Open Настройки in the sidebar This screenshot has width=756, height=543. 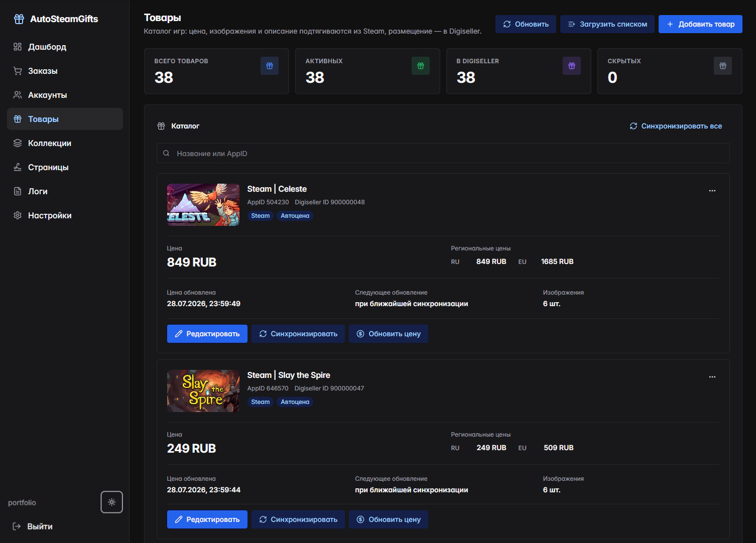point(65,215)
